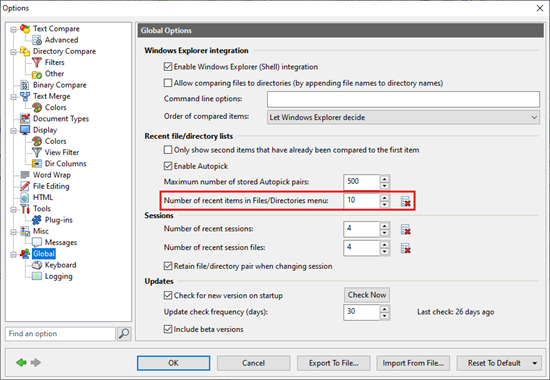Toggle the Enable Autopick checkbox
The width and height of the screenshot is (550, 380).
pyautogui.click(x=168, y=166)
